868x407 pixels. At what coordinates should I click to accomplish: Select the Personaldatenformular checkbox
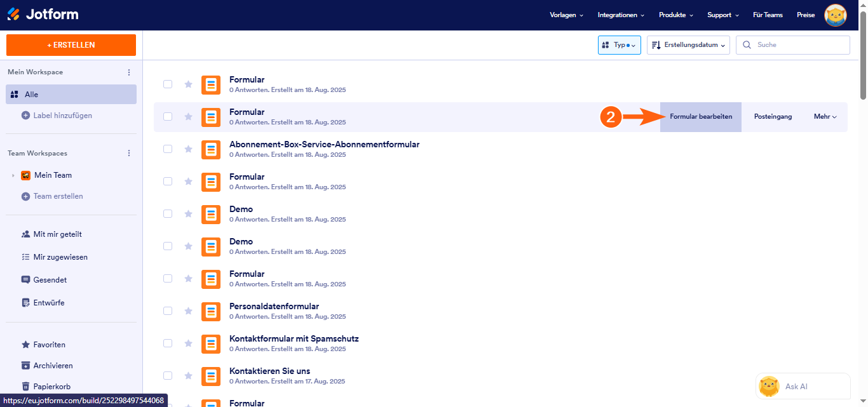point(168,311)
